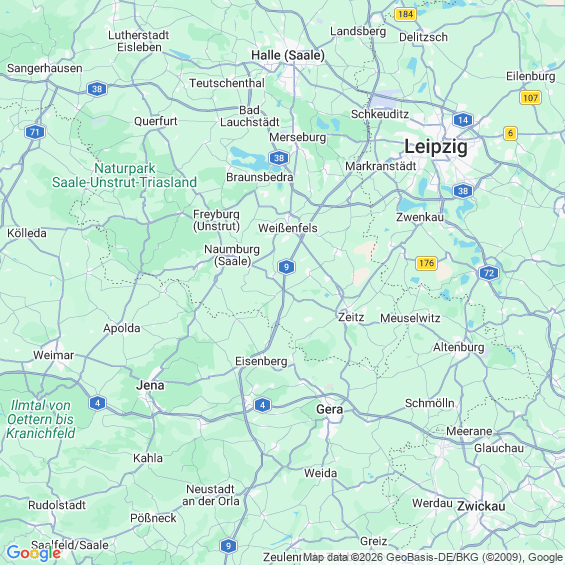Click the Jena city label
Image resolution: width=565 pixels, height=565 pixels.
(x=150, y=385)
